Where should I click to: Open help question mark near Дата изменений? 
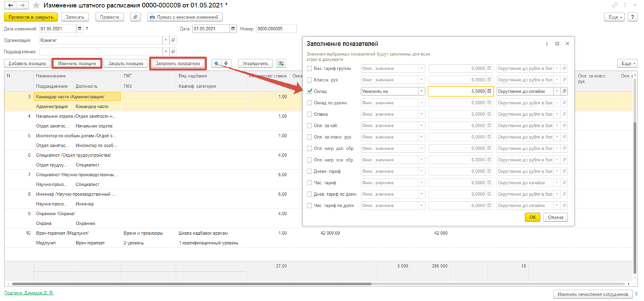pos(87,29)
